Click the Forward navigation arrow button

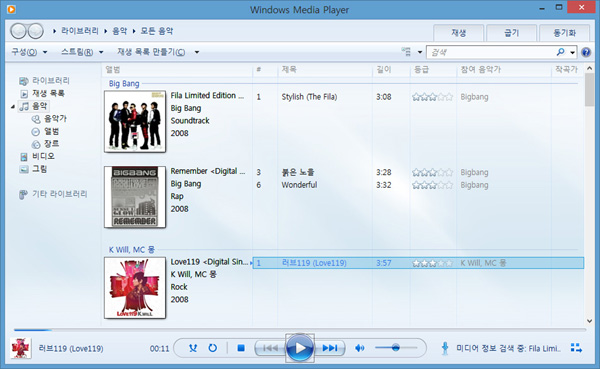point(36,31)
